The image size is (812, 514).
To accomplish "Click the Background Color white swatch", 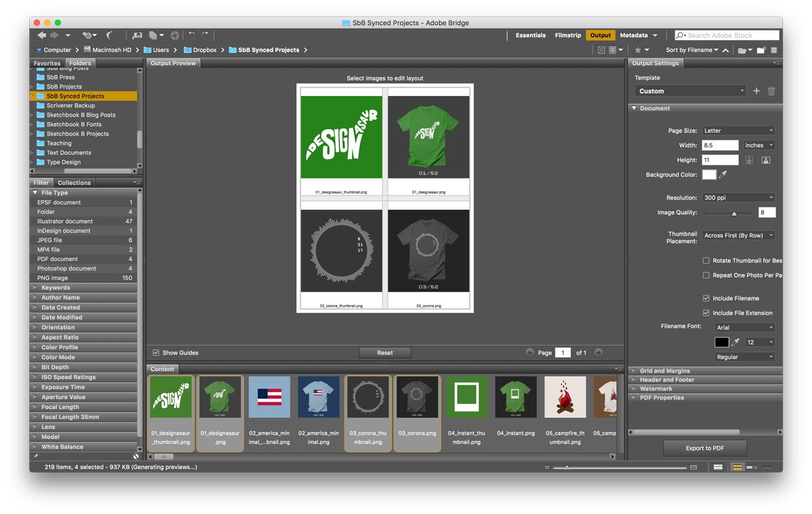I will tap(709, 174).
